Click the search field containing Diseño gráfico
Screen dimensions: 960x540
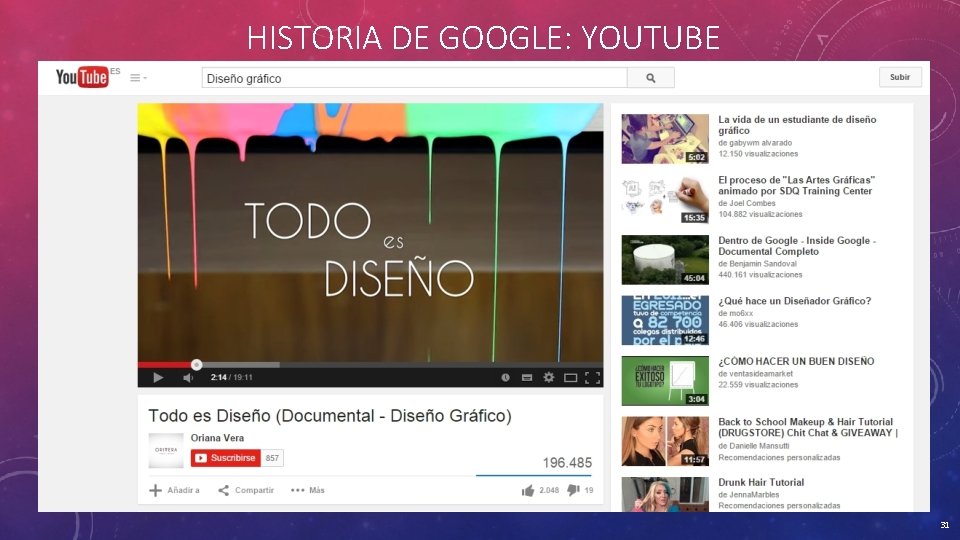click(x=414, y=78)
